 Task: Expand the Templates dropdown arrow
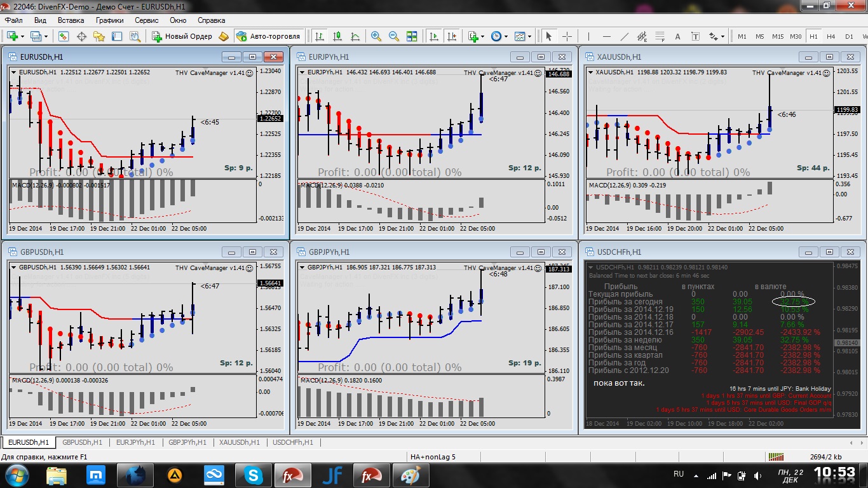click(529, 36)
